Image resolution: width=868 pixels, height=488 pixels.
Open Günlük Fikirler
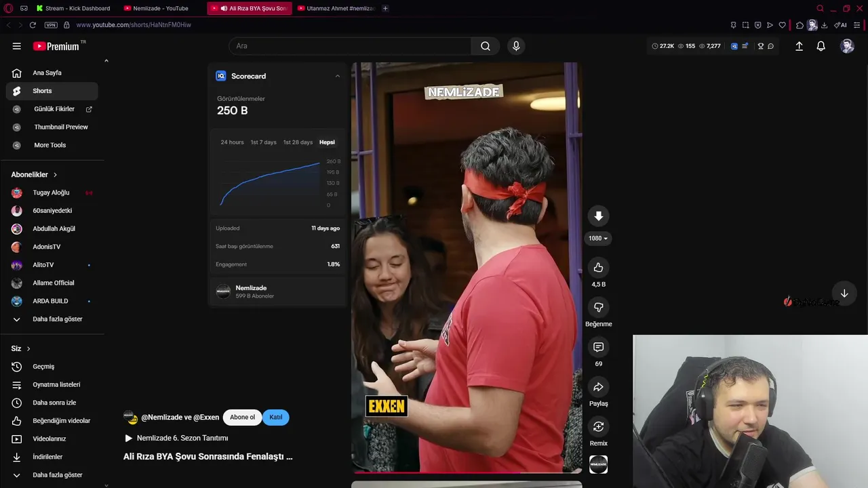tap(52, 109)
